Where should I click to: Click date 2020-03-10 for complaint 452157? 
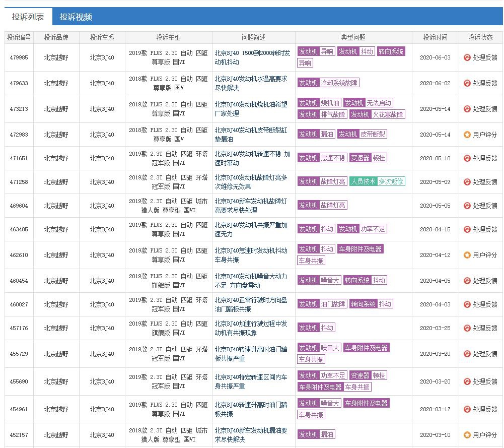[x=435, y=435]
